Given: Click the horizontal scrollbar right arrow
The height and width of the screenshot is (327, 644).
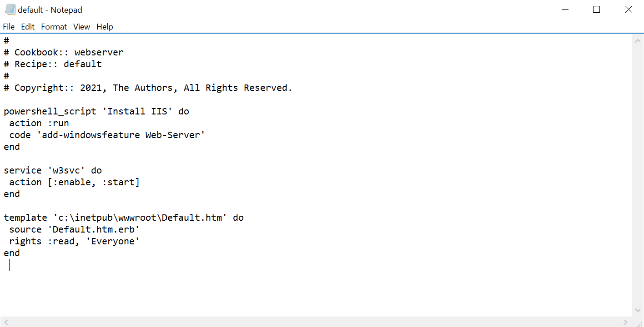Looking at the screenshot, I should pyautogui.click(x=626, y=322).
